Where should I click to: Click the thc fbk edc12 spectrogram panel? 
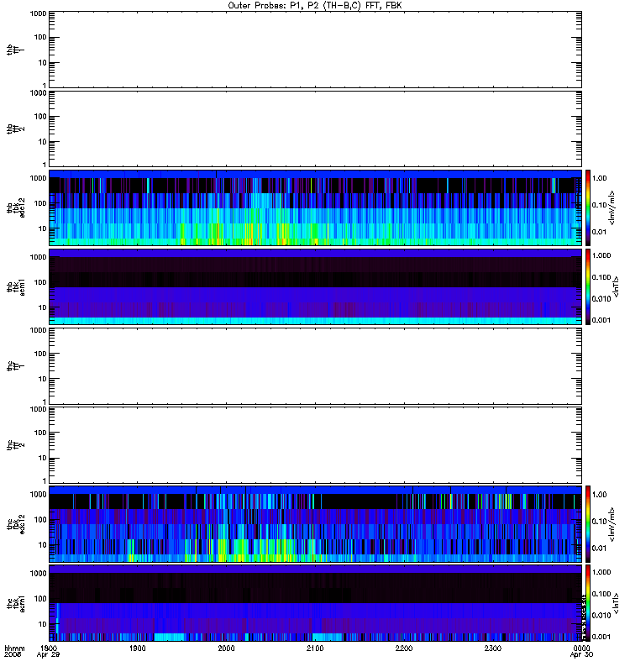pos(315,524)
